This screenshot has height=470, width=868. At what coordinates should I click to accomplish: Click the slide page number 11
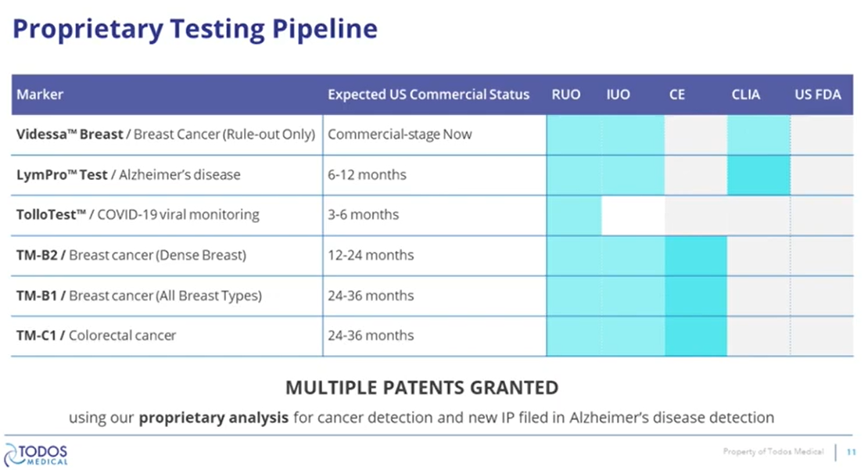coord(852,452)
